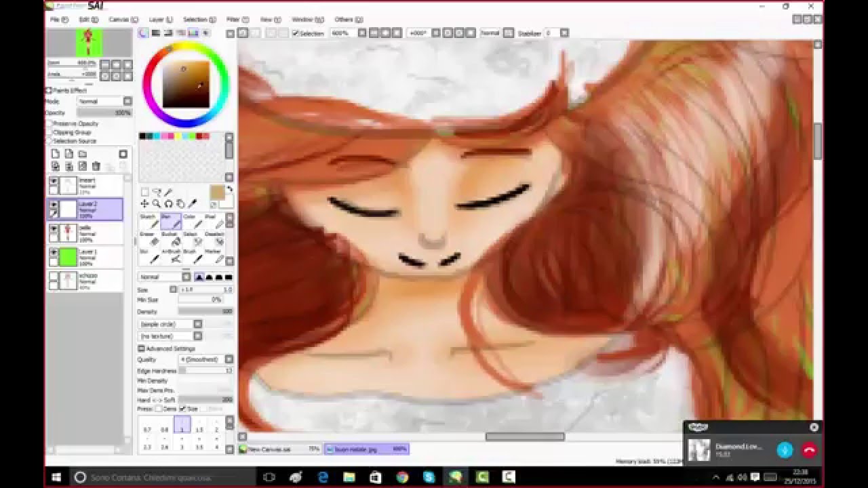The width and height of the screenshot is (868, 488).
Task: Show the RGB sliders panel
Action: pyautogui.click(x=156, y=33)
